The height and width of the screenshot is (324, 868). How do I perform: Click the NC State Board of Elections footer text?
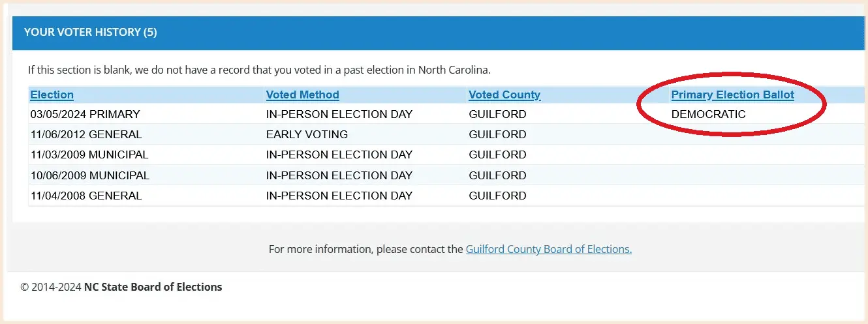153,287
